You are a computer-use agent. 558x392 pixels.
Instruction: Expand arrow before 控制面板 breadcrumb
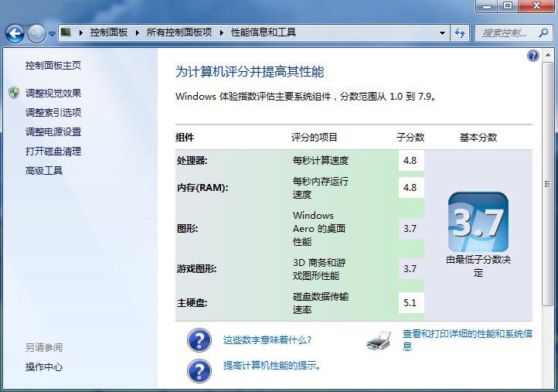[81, 32]
